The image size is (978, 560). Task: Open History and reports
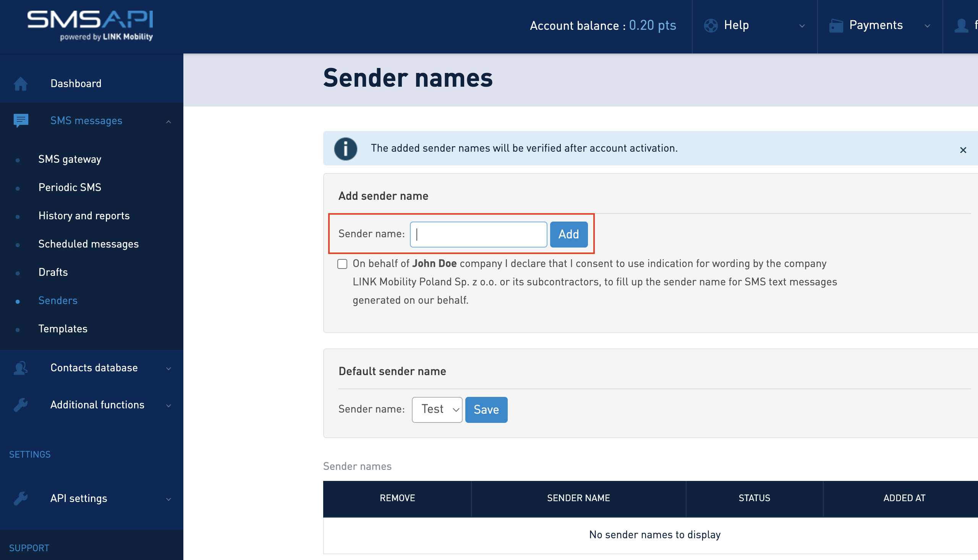[x=84, y=216]
